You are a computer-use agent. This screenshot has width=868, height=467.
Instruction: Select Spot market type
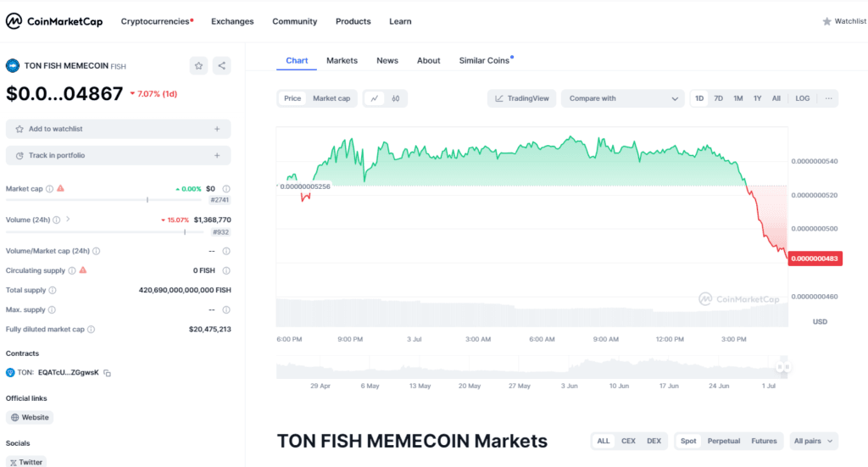(x=688, y=441)
